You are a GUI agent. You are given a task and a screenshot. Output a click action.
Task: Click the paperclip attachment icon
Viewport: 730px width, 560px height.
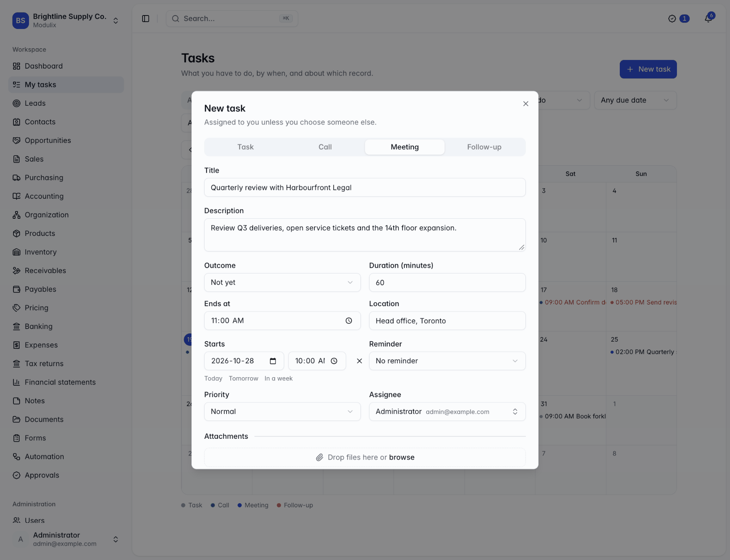point(320,458)
